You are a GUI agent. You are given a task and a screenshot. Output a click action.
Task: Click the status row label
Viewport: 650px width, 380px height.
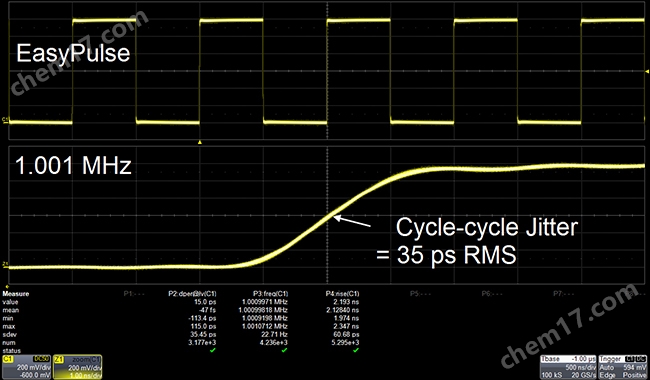click(11, 351)
